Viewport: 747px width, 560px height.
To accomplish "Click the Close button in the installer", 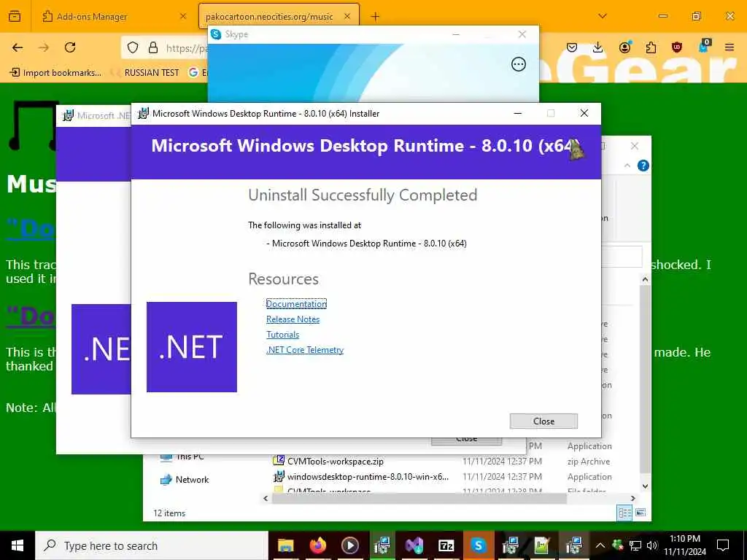I will pos(543,421).
